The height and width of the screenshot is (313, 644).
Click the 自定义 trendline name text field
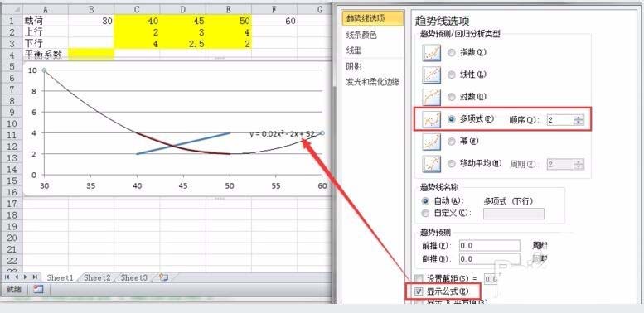[x=514, y=214]
